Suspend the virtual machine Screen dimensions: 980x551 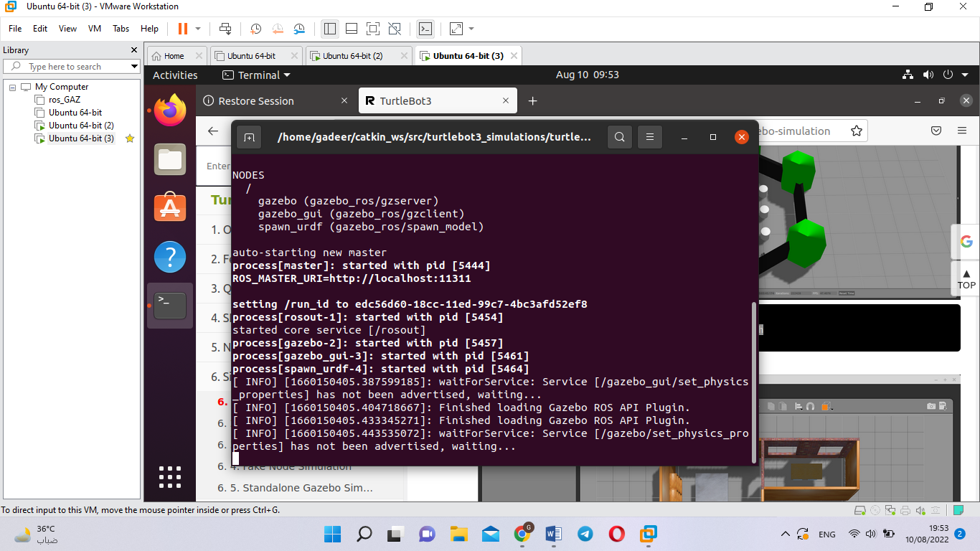click(183, 29)
